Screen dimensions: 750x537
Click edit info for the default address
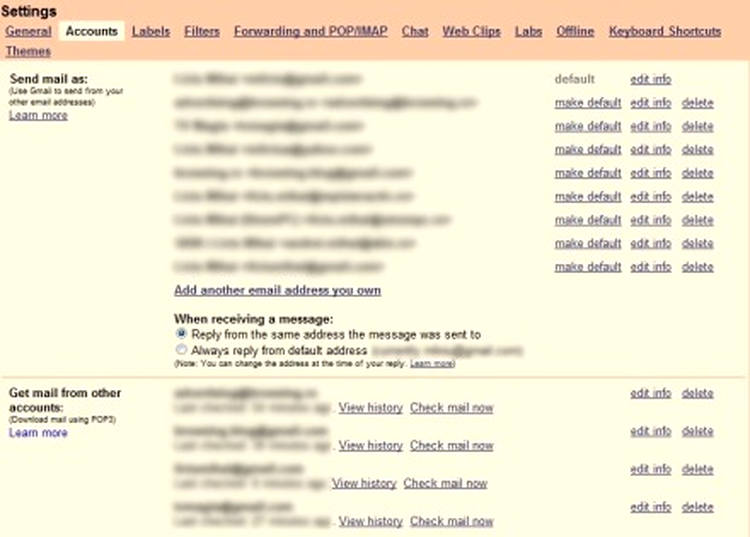point(651,79)
